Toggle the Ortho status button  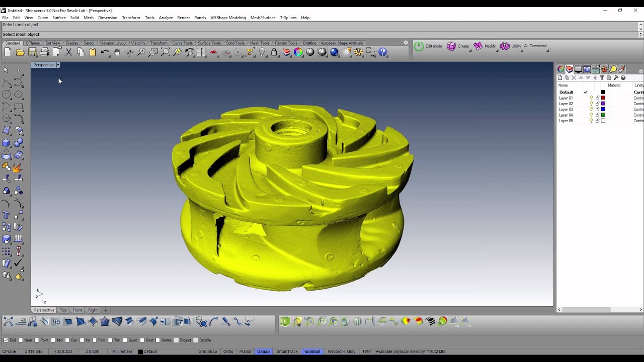point(228,351)
